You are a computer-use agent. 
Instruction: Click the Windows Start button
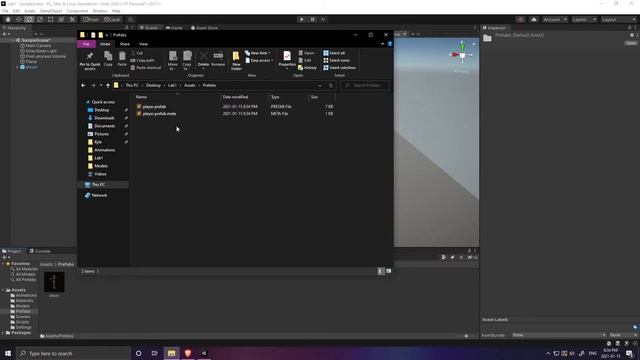[8, 353]
